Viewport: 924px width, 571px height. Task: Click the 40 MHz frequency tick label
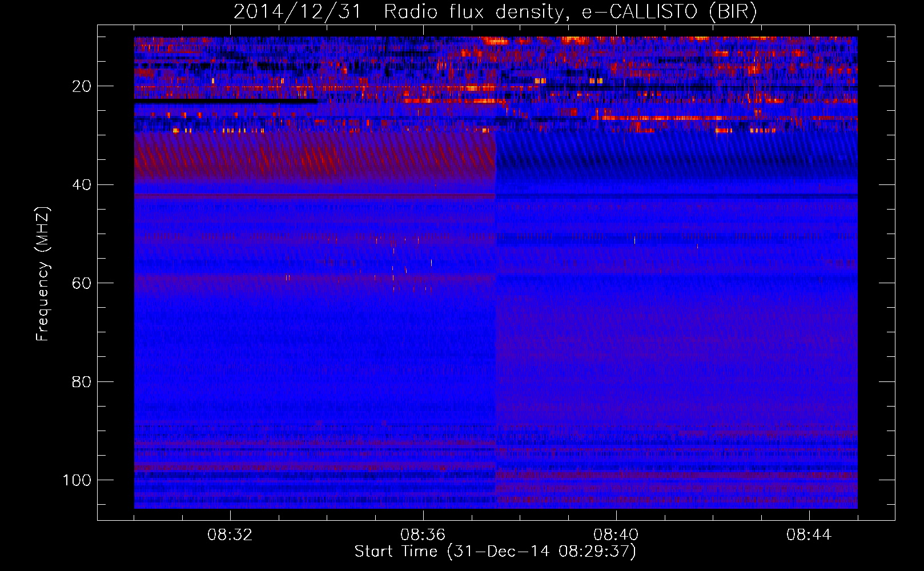click(82, 185)
